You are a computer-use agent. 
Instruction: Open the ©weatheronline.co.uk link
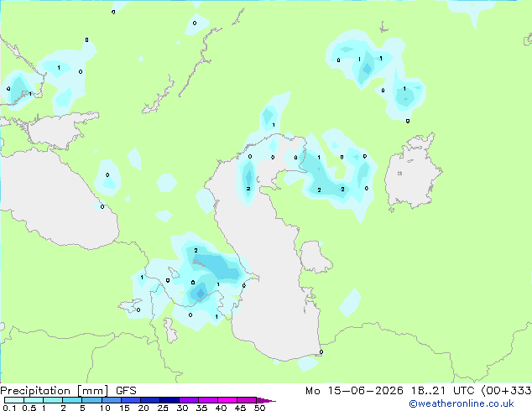(x=461, y=403)
